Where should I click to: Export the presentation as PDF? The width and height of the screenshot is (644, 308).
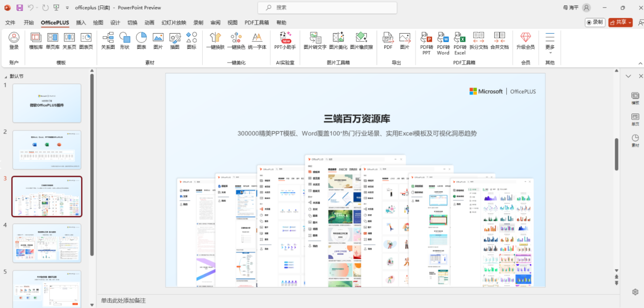388,41
